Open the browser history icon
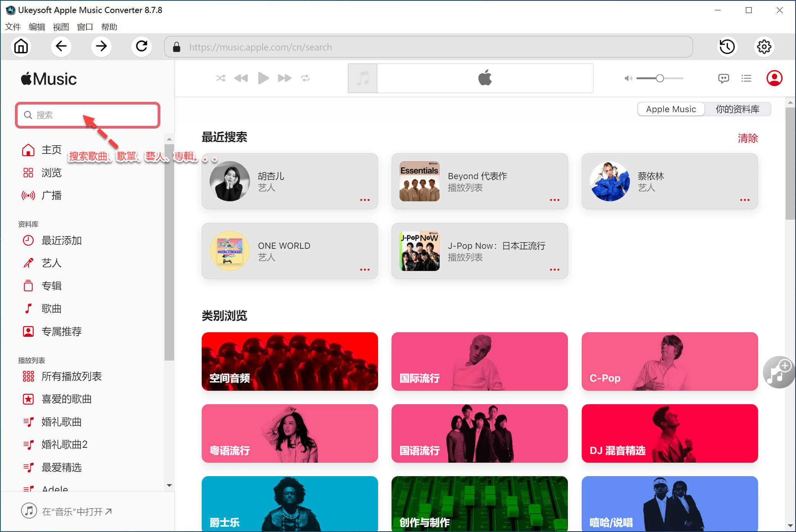This screenshot has height=532, width=796. point(727,46)
